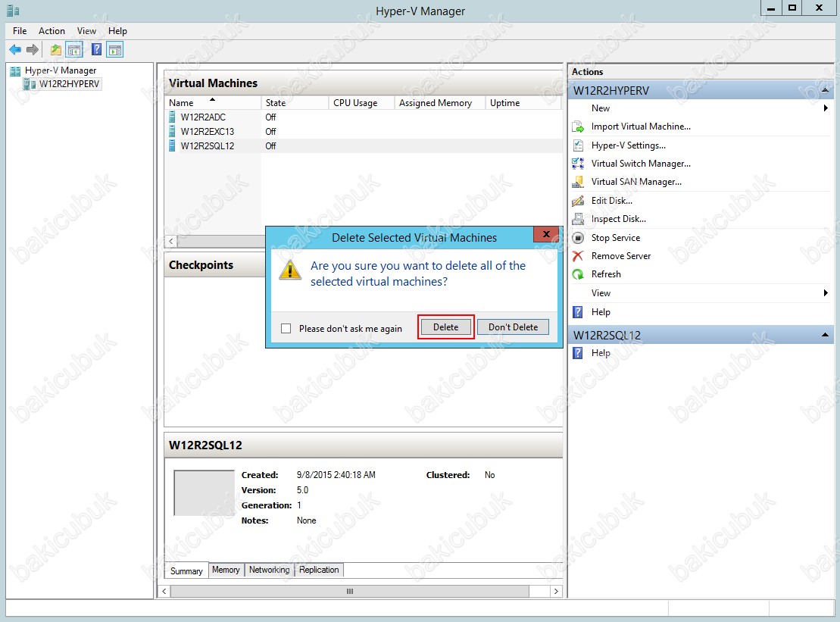Viewport: 840px width, 622px height.
Task: Click the Up one level folder icon
Action: (56, 50)
